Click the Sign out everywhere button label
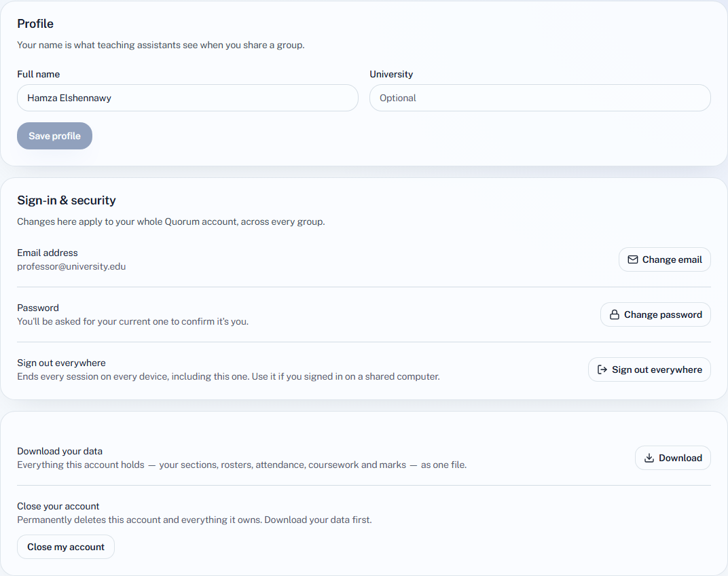This screenshot has width=728, height=576. click(x=657, y=370)
